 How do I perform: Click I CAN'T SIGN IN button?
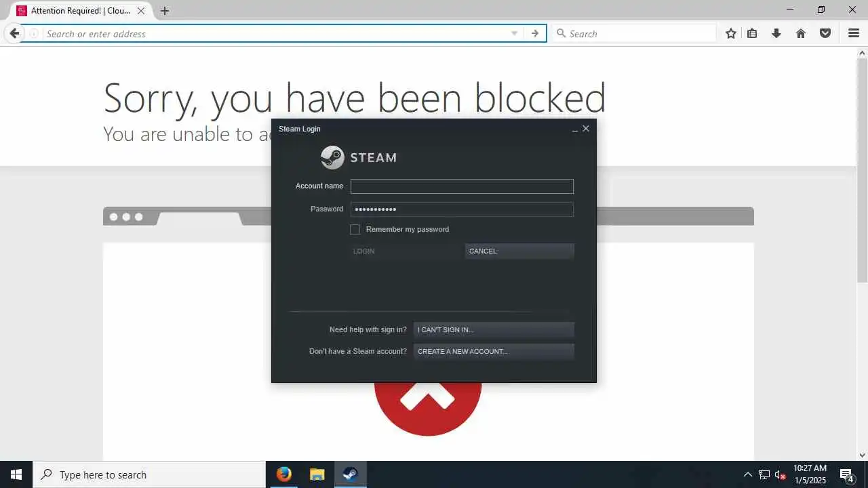click(494, 329)
